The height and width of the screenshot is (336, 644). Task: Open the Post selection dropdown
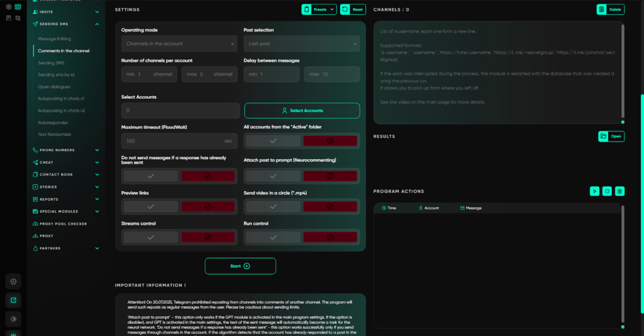302,43
